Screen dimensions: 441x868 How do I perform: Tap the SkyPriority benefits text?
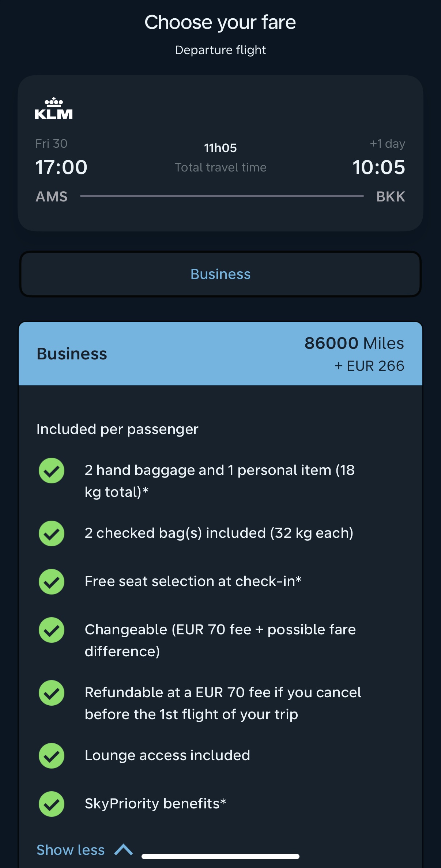click(x=155, y=804)
